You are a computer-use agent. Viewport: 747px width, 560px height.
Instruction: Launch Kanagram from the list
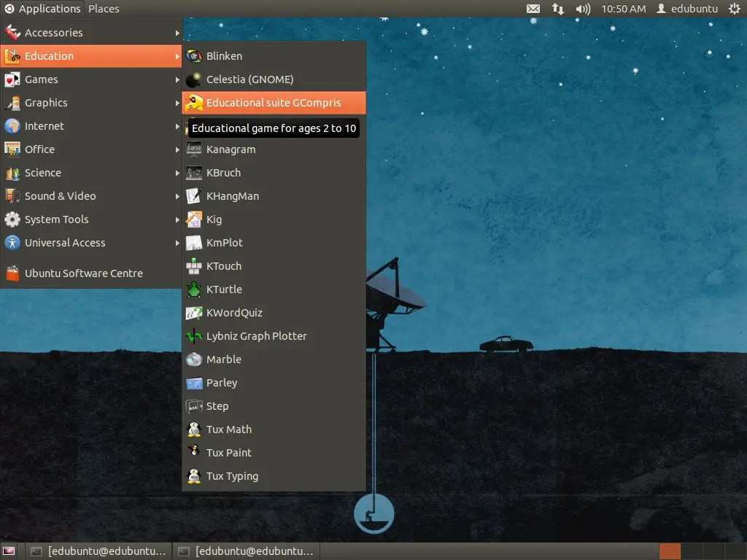click(274, 149)
